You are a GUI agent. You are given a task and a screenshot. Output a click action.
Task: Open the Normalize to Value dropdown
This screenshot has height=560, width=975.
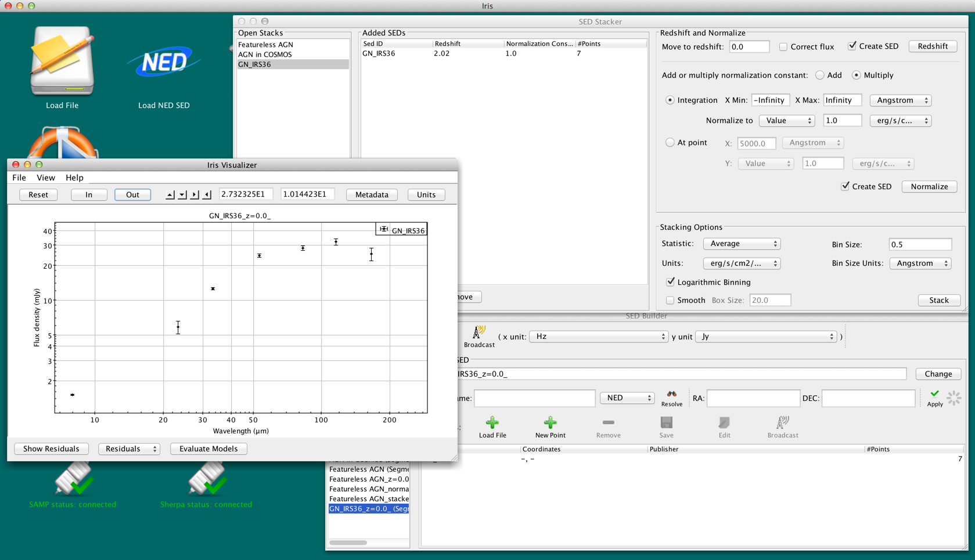(x=787, y=121)
